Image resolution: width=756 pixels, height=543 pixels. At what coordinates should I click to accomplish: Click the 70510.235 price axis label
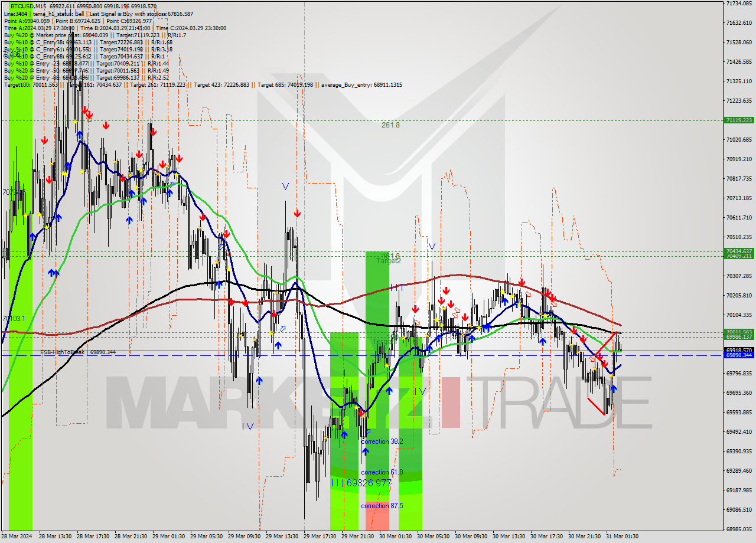(x=739, y=237)
